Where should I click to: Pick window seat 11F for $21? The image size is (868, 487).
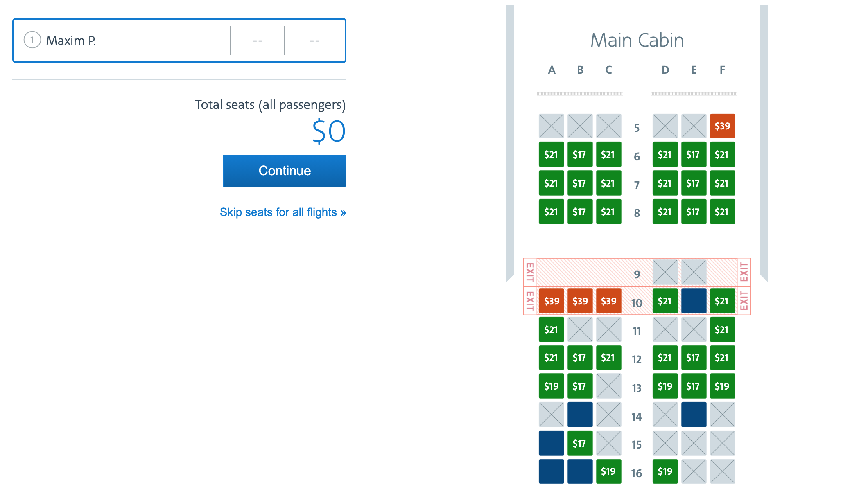[x=722, y=329]
